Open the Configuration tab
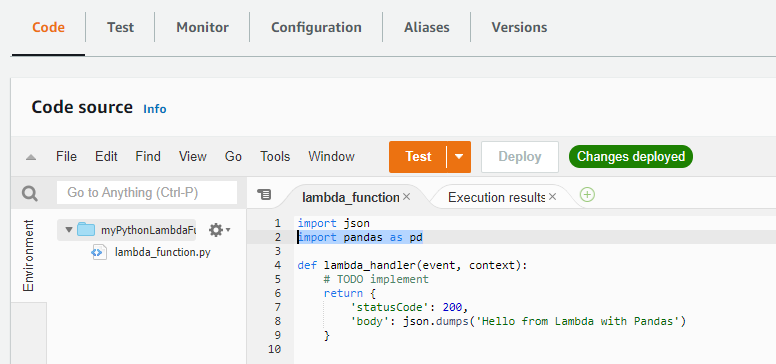776x364 pixels. tap(316, 27)
